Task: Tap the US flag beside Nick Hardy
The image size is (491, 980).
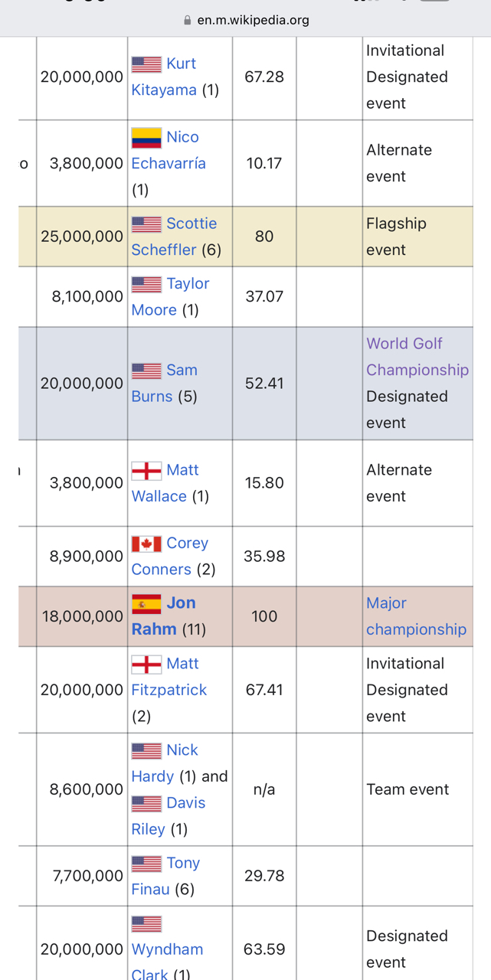Action: click(146, 751)
